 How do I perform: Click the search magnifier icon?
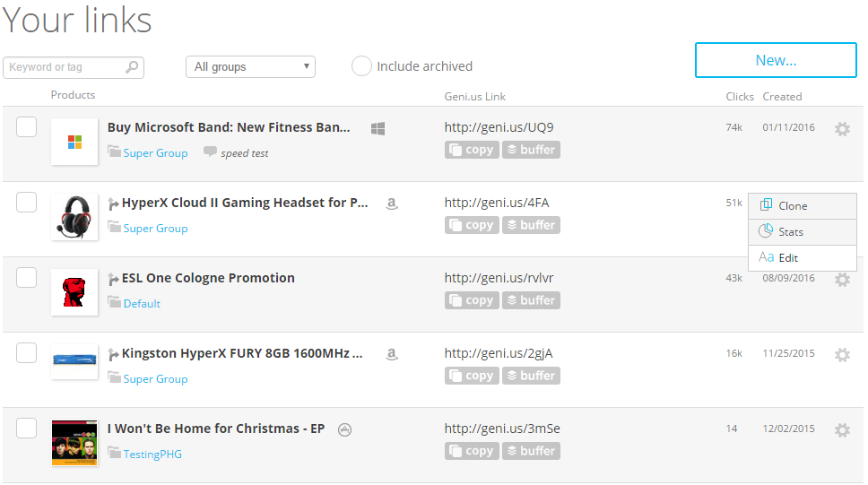point(132,67)
